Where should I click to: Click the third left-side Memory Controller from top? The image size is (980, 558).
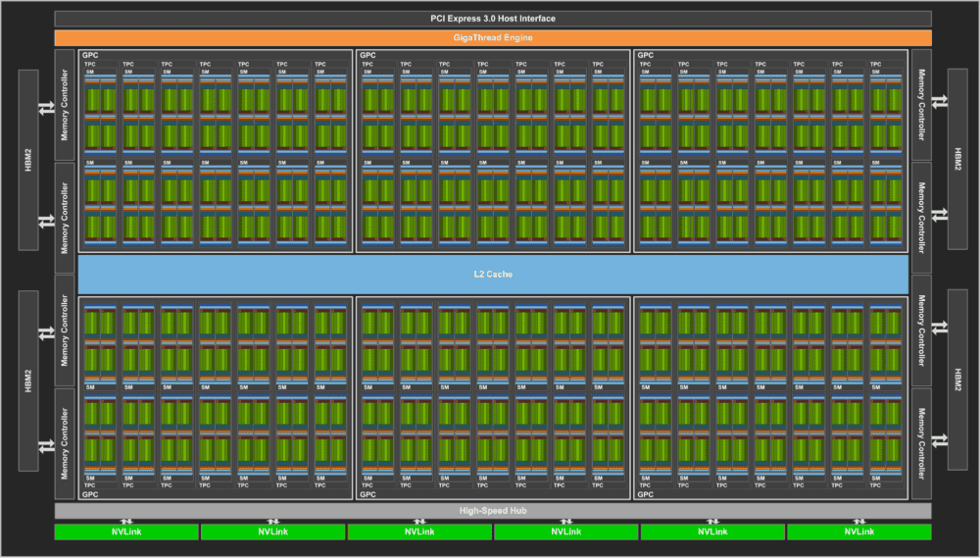(65, 330)
